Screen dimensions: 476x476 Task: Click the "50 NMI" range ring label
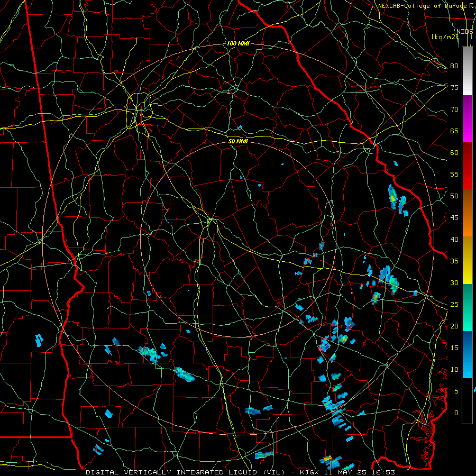[238, 141]
